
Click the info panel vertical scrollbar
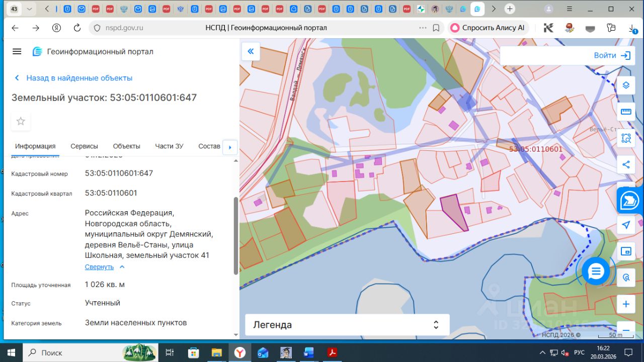point(235,235)
